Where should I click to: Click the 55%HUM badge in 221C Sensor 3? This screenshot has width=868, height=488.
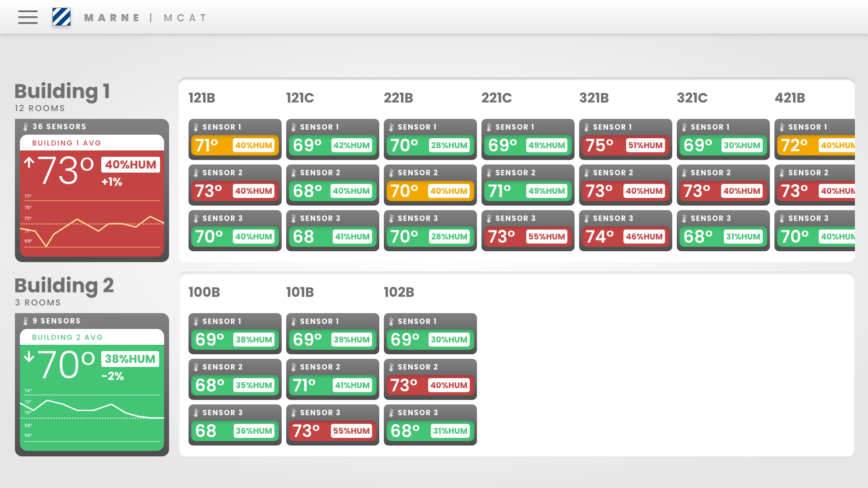tap(547, 237)
